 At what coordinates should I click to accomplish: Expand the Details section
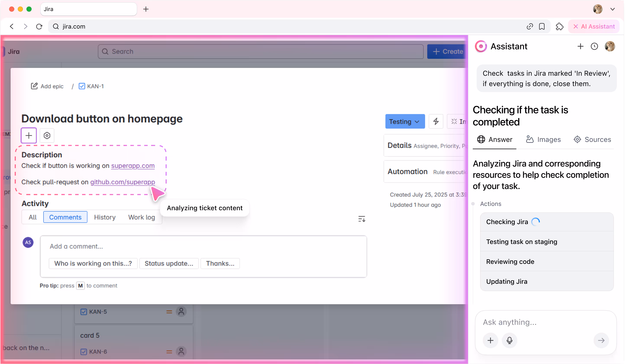(x=426, y=146)
